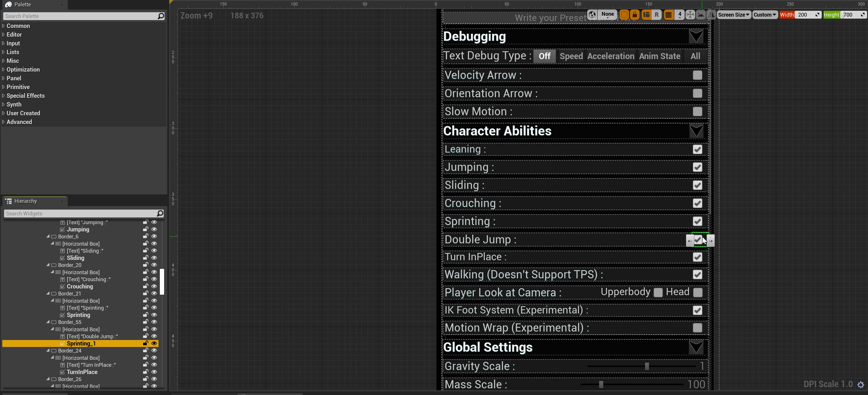Check the Motion Wrap (Experimental) checkbox

698,328
